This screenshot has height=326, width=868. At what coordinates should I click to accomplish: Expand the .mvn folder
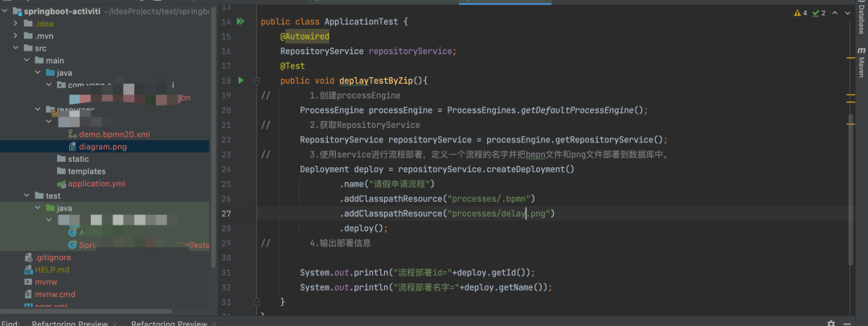pos(15,36)
